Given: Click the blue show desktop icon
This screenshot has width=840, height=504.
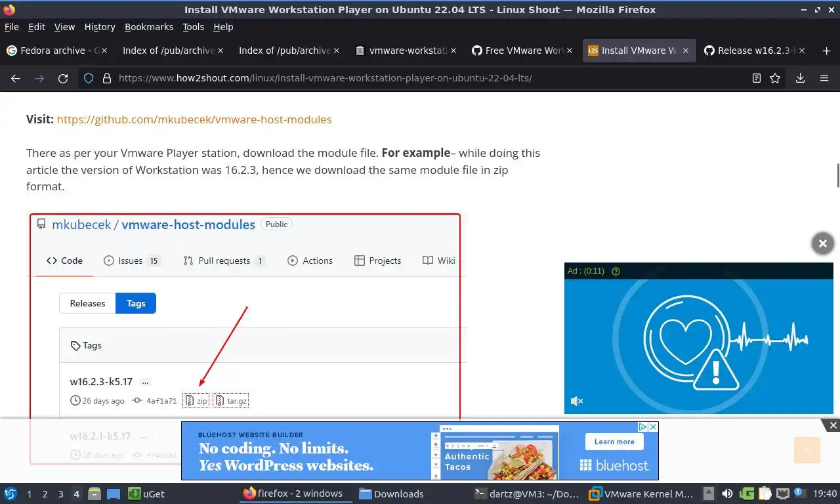Looking at the screenshot, I should click(x=114, y=493).
